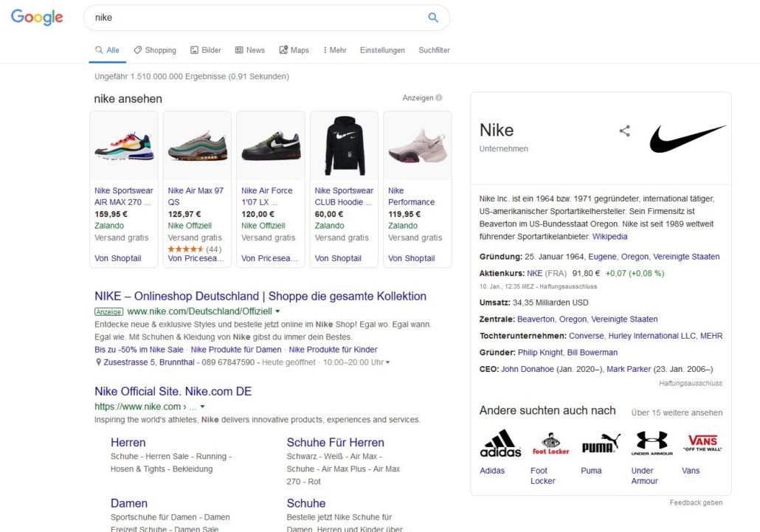The height and width of the screenshot is (532, 760).
Task: Click the five-star rating for Air Max 97
Action: [186, 249]
